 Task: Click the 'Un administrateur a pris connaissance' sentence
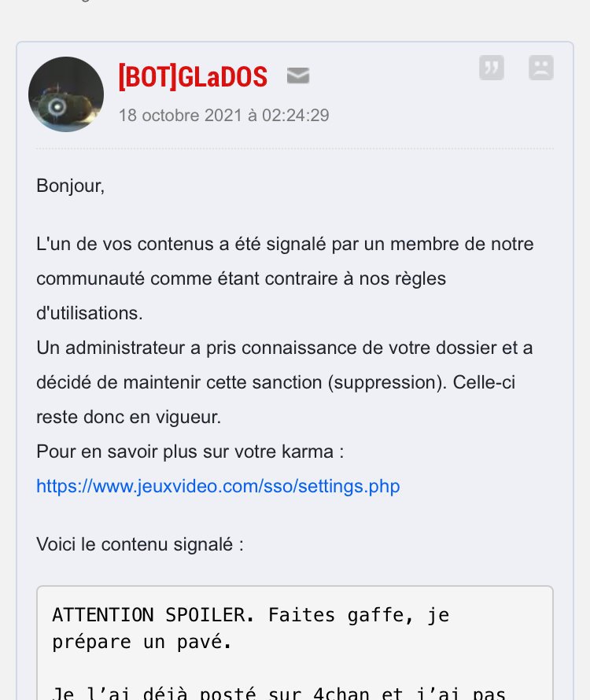tap(285, 348)
